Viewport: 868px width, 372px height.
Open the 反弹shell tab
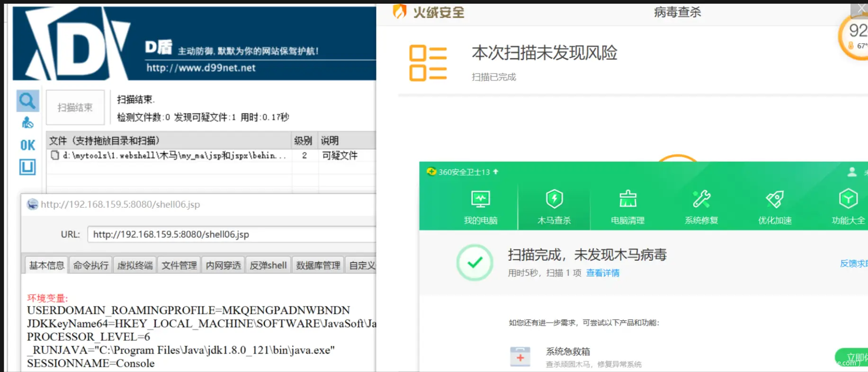pos(268,266)
